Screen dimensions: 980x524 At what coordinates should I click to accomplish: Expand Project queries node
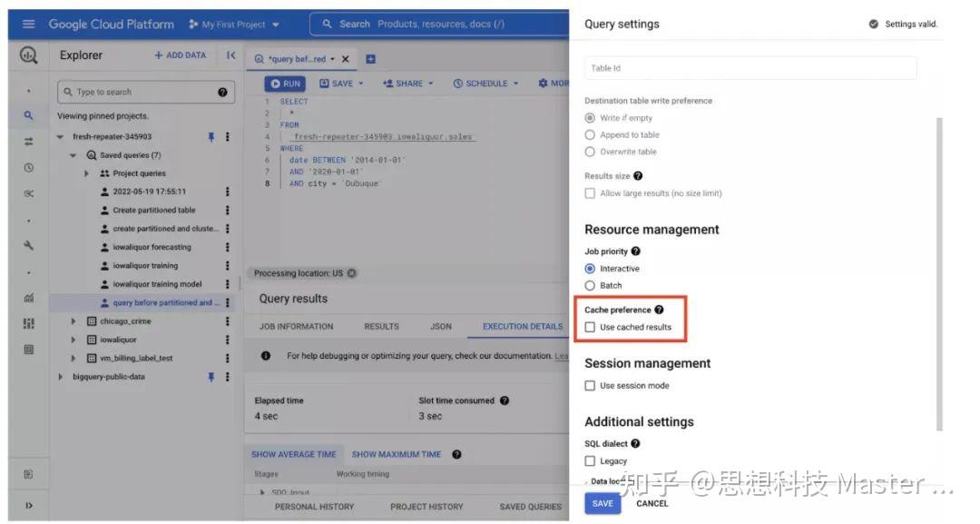[x=86, y=173]
